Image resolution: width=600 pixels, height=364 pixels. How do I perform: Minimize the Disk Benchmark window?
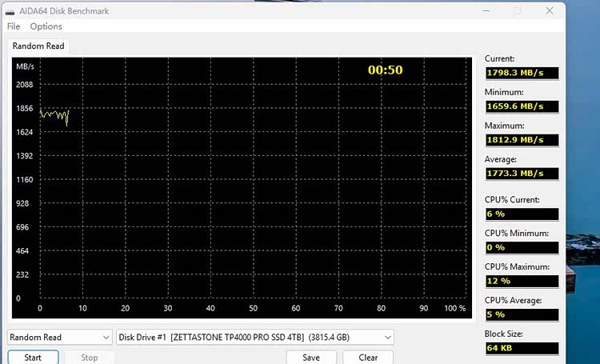coord(487,11)
